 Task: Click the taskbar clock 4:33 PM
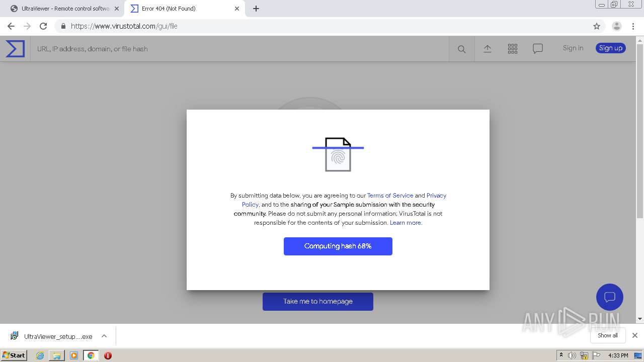coord(618,355)
